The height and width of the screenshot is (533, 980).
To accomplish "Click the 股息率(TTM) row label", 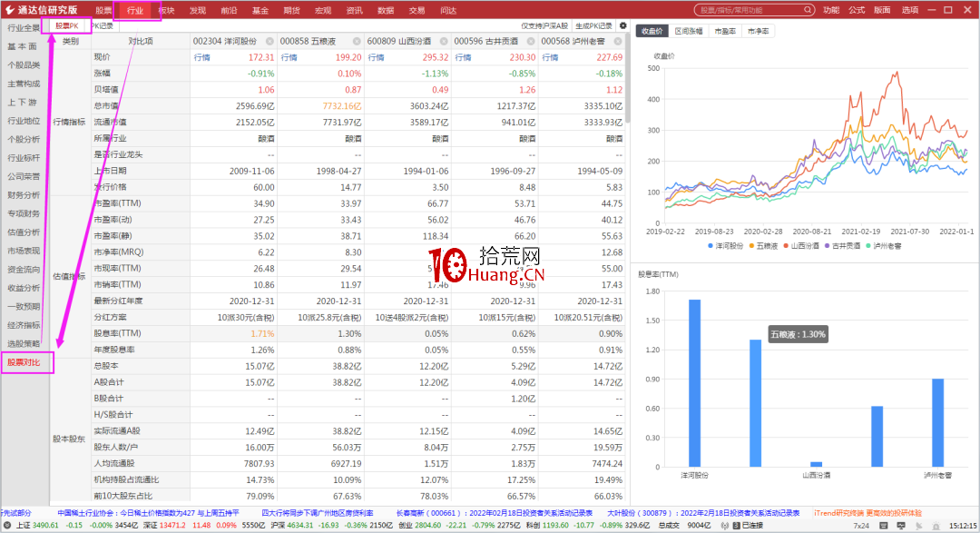I will (x=117, y=333).
